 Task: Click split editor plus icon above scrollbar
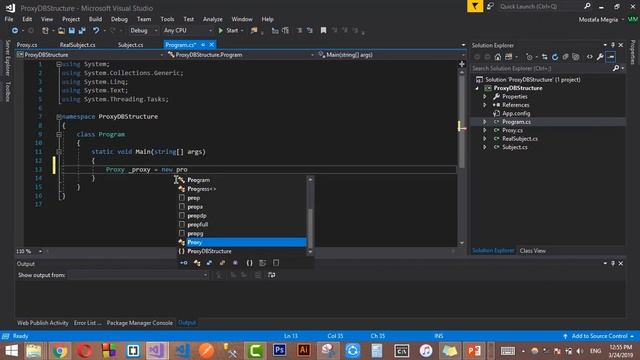pyautogui.click(x=462, y=64)
